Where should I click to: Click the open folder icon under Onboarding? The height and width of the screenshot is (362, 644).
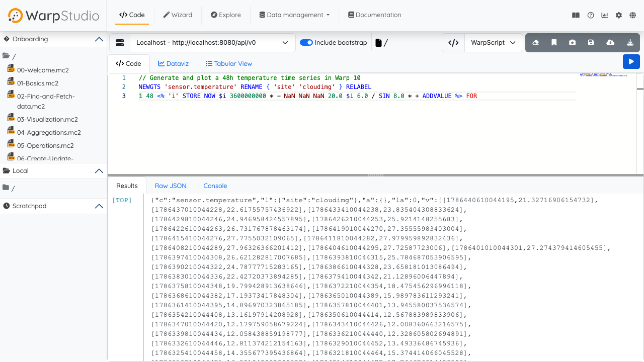6,56
